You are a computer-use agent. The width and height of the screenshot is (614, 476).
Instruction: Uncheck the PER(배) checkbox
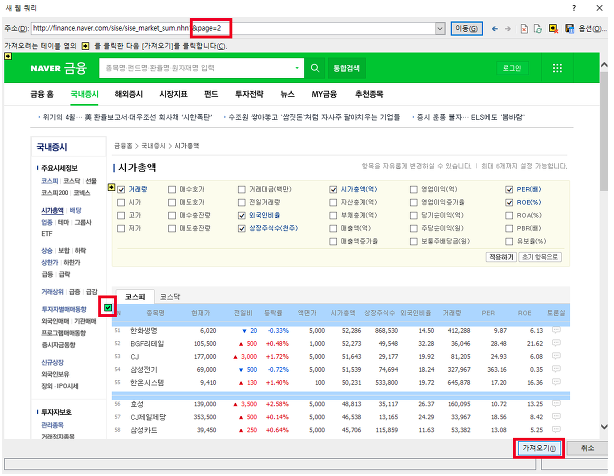click(x=509, y=189)
